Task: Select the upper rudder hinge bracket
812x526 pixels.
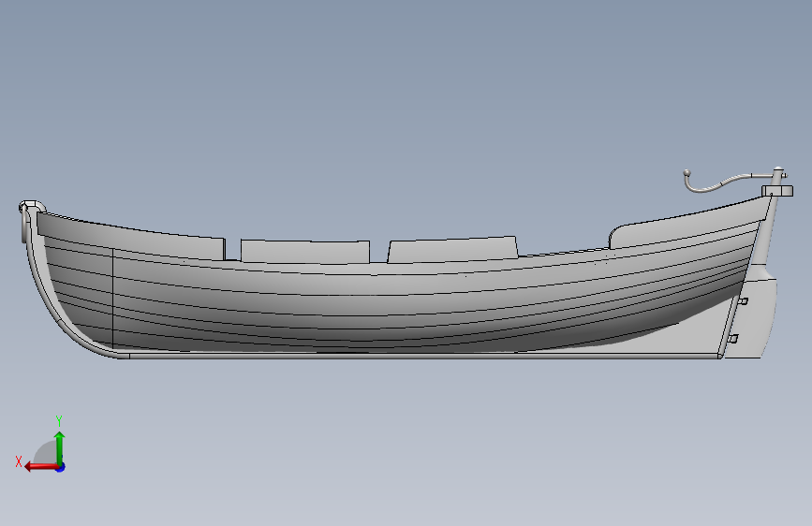Action: 743,301
